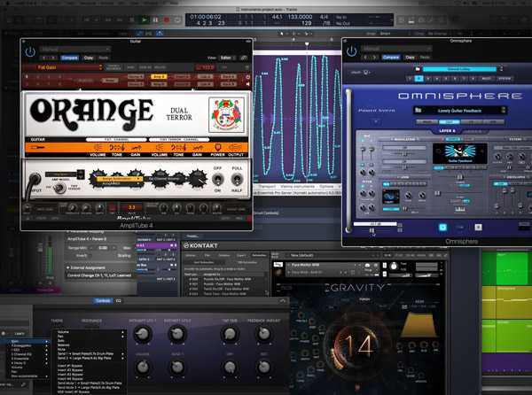Click the AmpliTube tuner display showing 3.3
The height and width of the screenshot is (395, 532).
131,207
